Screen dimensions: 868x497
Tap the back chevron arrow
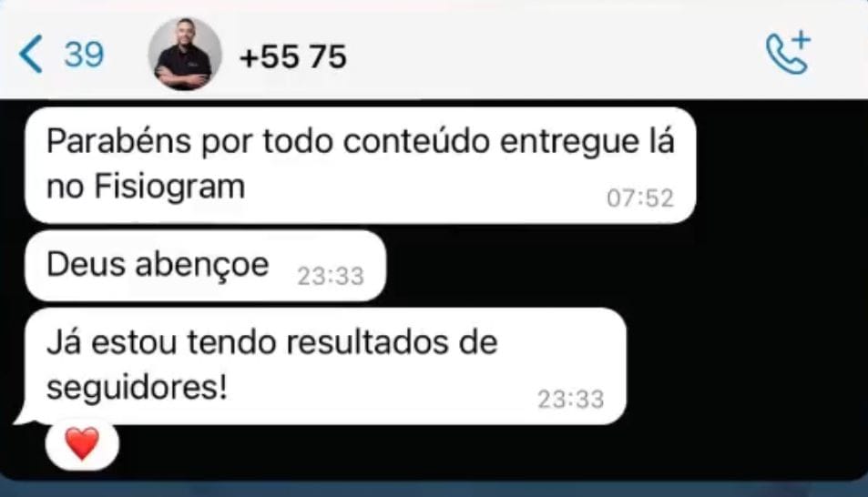[30, 54]
